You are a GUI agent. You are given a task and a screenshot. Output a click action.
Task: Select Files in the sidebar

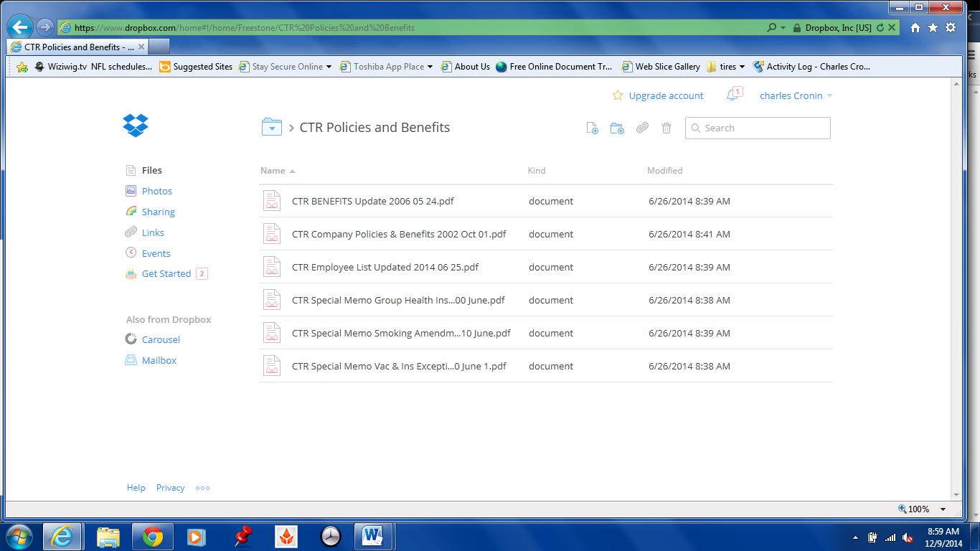[x=151, y=170]
